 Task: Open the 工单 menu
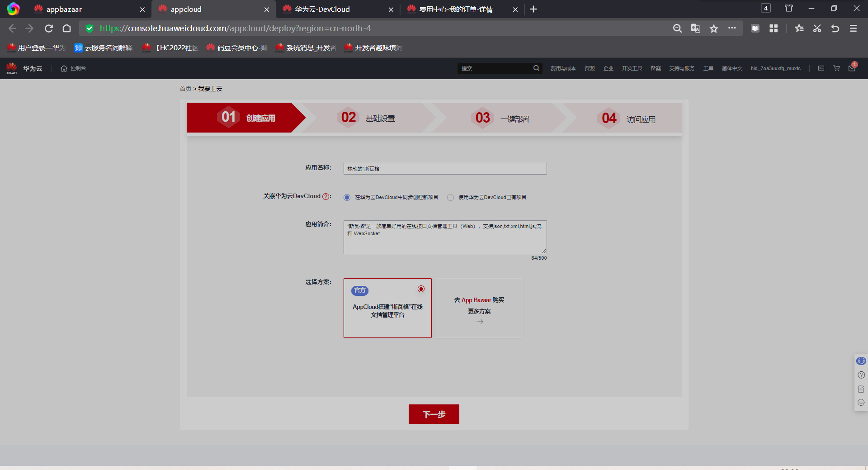click(x=708, y=68)
